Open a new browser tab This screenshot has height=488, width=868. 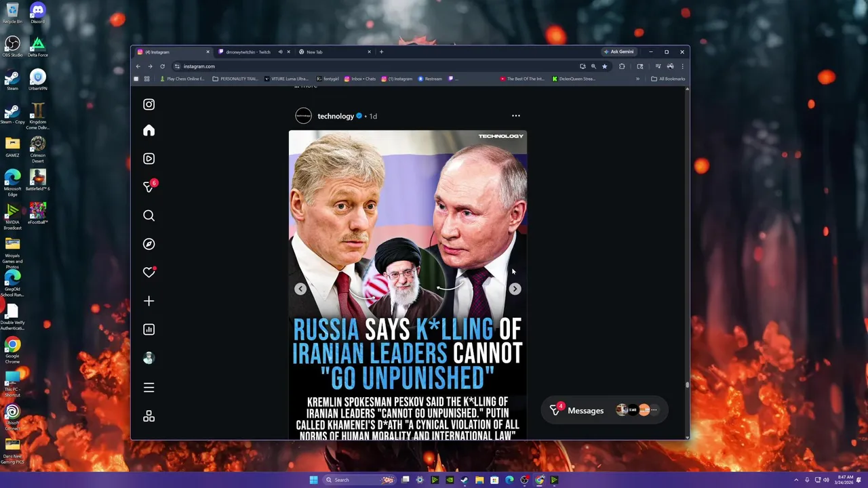[381, 52]
